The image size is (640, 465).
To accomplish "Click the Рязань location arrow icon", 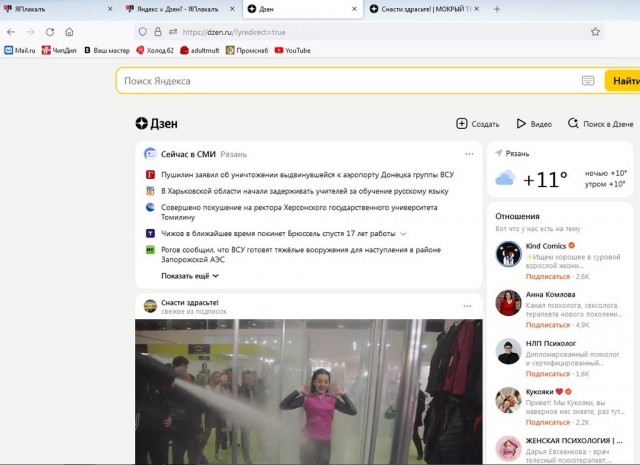I will [498, 153].
